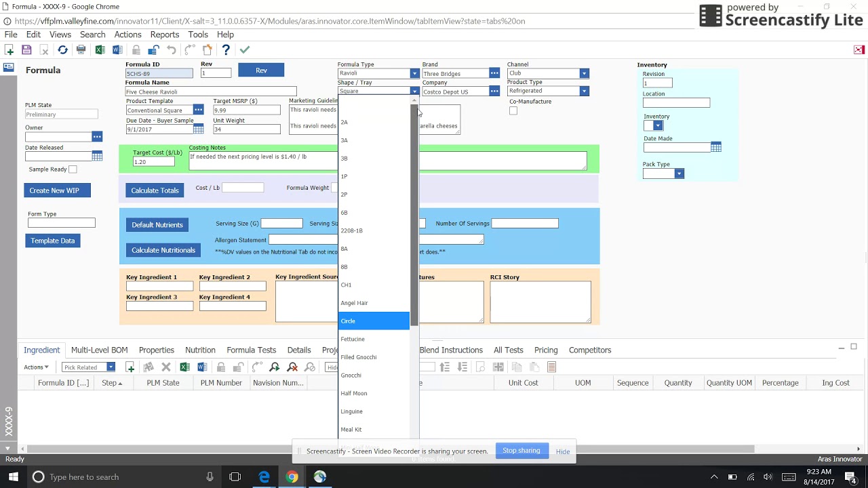
Task: Switch to the Competitors tab
Action: pyautogui.click(x=590, y=350)
